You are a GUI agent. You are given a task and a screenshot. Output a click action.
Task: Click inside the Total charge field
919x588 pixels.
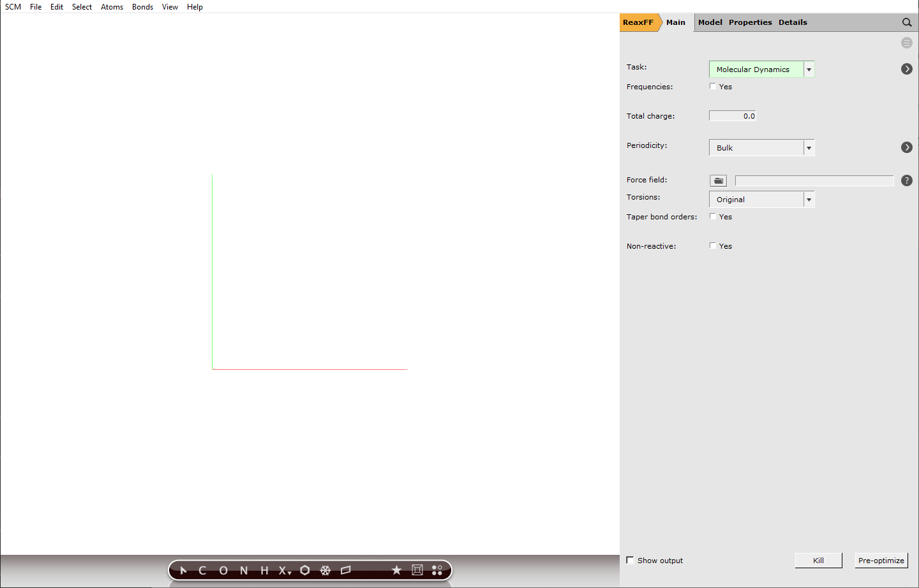(732, 115)
